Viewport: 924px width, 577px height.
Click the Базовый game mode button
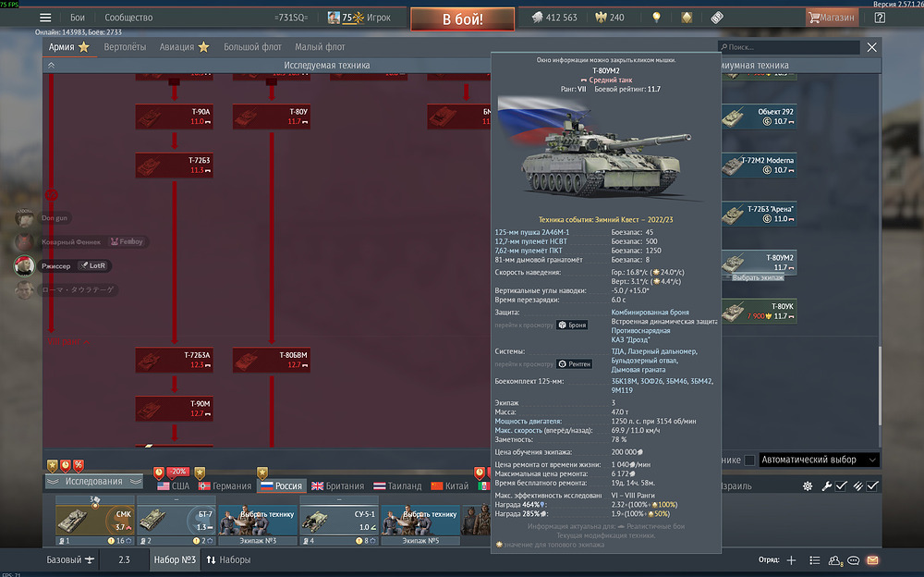[70, 559]
